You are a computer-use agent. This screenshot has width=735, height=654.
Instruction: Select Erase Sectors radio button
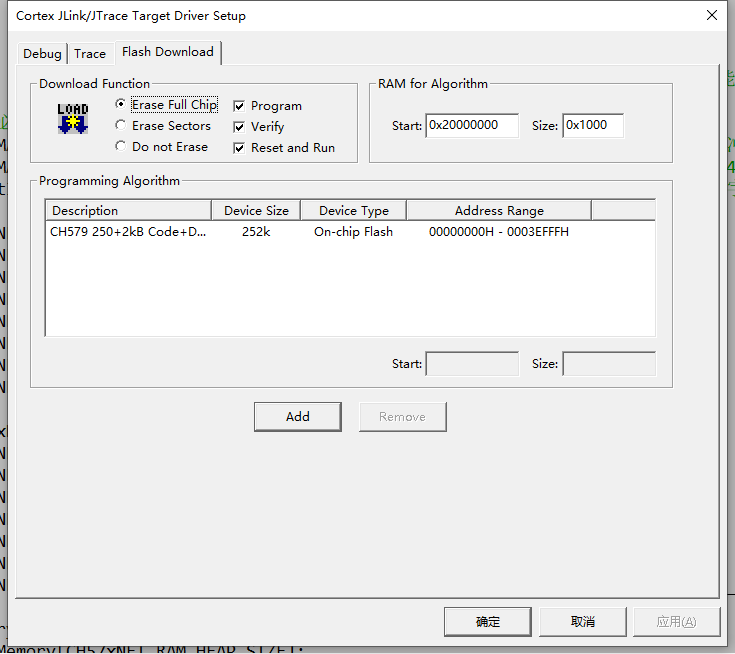click(121, 126)
